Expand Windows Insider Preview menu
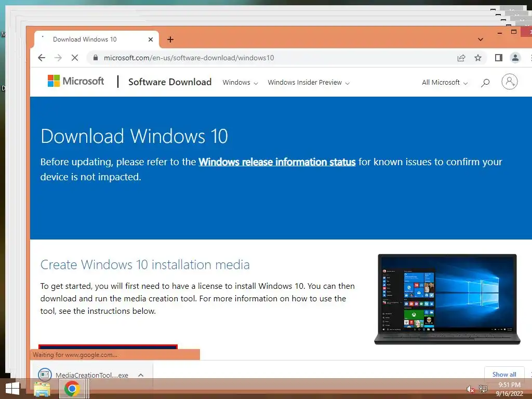Viewport: 532px width, 399px height. (x=309, y=83)
